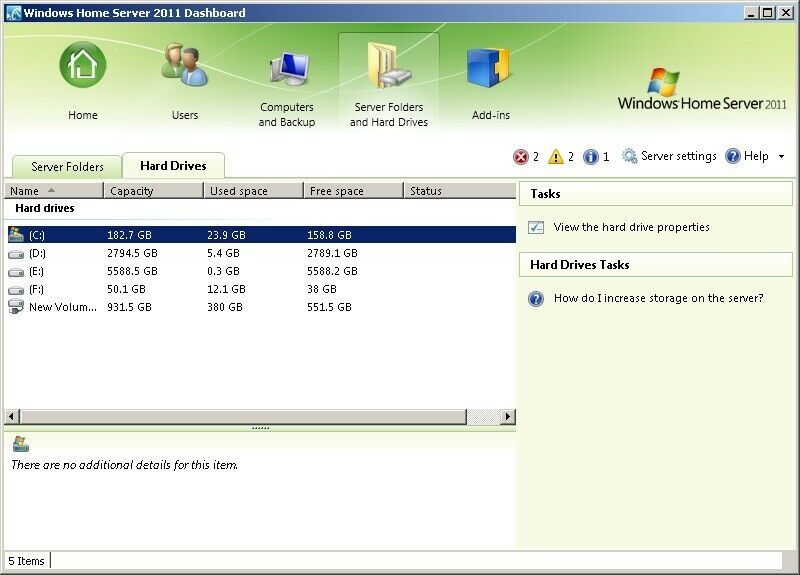
Task: Click the E: drive icon
Action: click(16, 272)
